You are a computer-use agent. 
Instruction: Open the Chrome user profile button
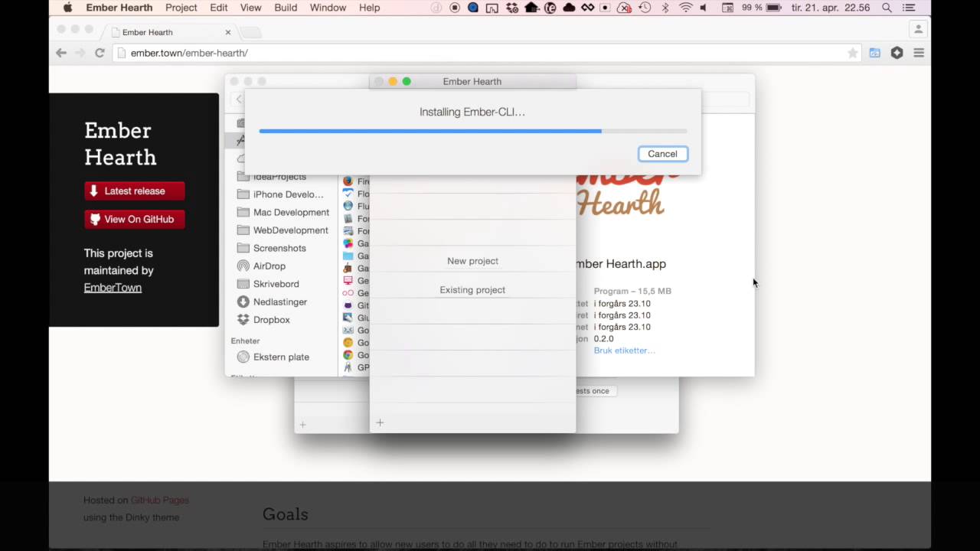click(x=917, y=29)
